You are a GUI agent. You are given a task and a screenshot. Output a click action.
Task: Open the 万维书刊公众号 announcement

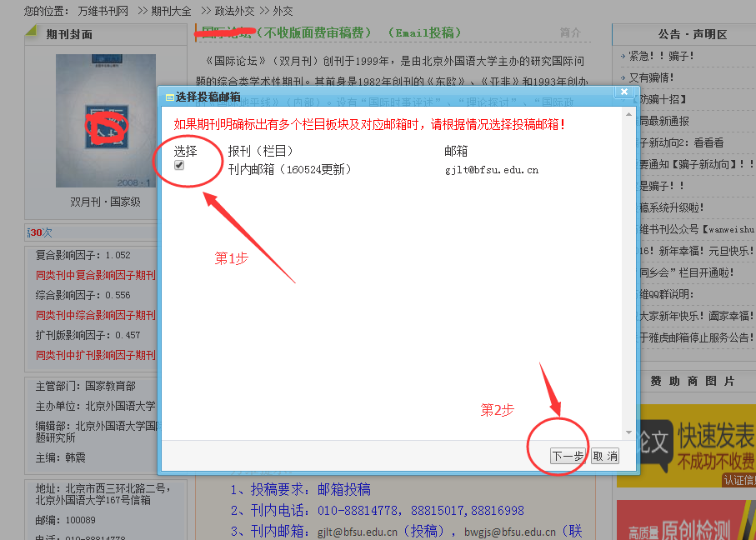click(697, 229)
